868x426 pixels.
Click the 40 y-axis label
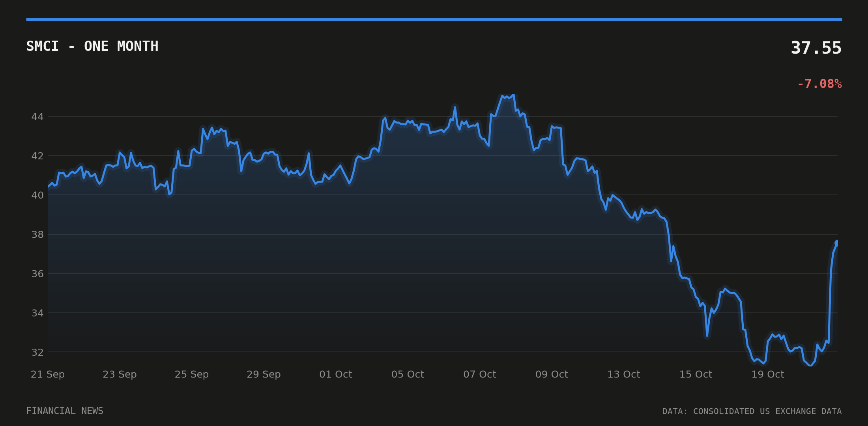(37, 195)
